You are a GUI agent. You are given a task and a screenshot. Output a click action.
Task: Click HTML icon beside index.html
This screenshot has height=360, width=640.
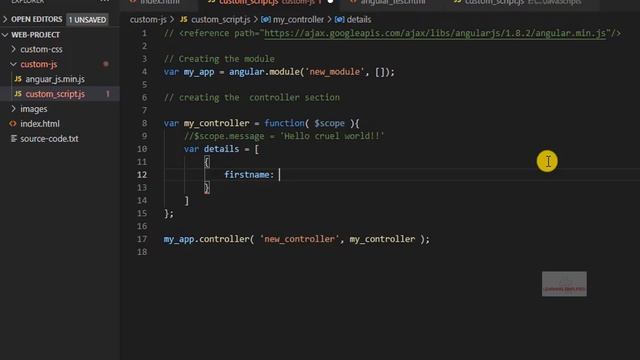tap(13, 123)
